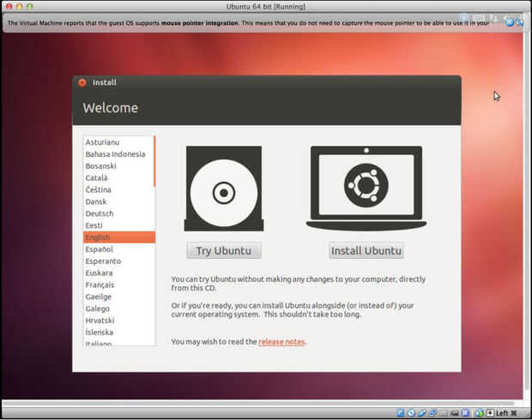Select Euskara language
This screenshot has height=420, width=532.
click(118, 273)
